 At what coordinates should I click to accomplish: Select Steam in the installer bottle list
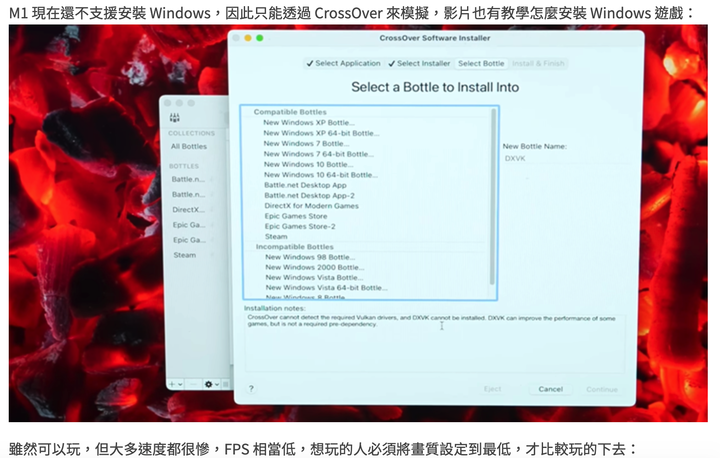tap(276, 237)
